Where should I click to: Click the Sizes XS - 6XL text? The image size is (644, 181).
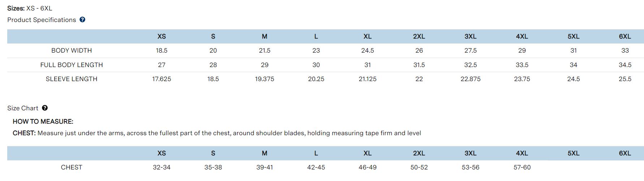(30, 8)
